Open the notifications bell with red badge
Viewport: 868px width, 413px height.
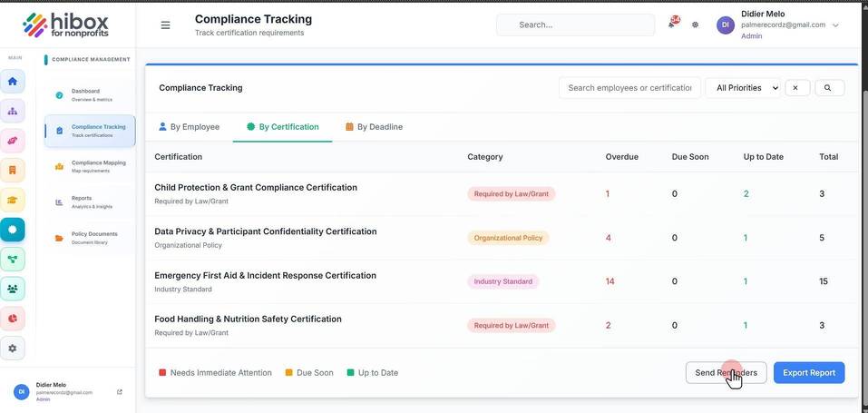coord(673,24)
